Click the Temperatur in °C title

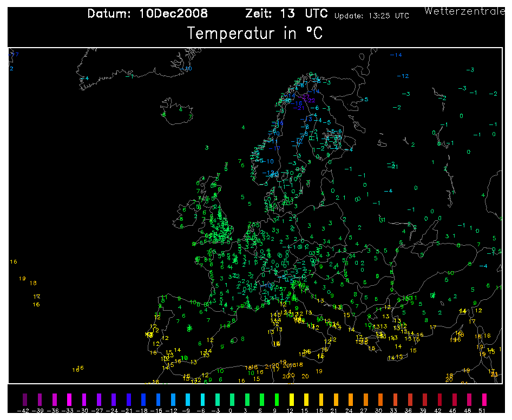[255, 34]
